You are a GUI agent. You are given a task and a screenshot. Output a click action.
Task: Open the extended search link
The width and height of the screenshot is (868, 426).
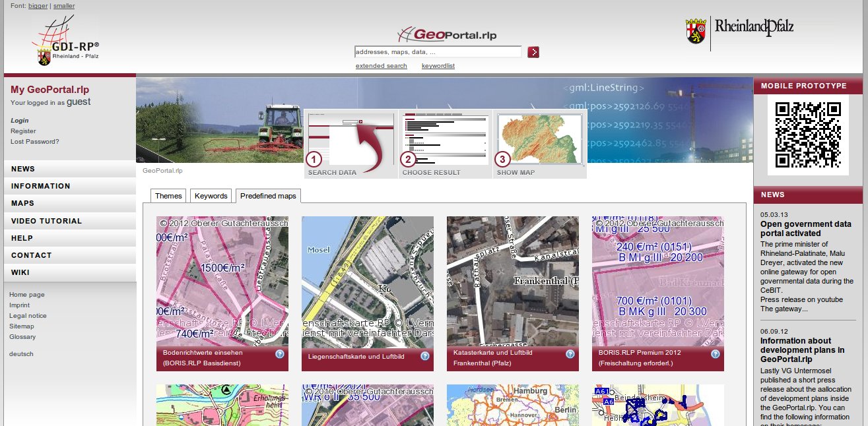pos(382,66)
